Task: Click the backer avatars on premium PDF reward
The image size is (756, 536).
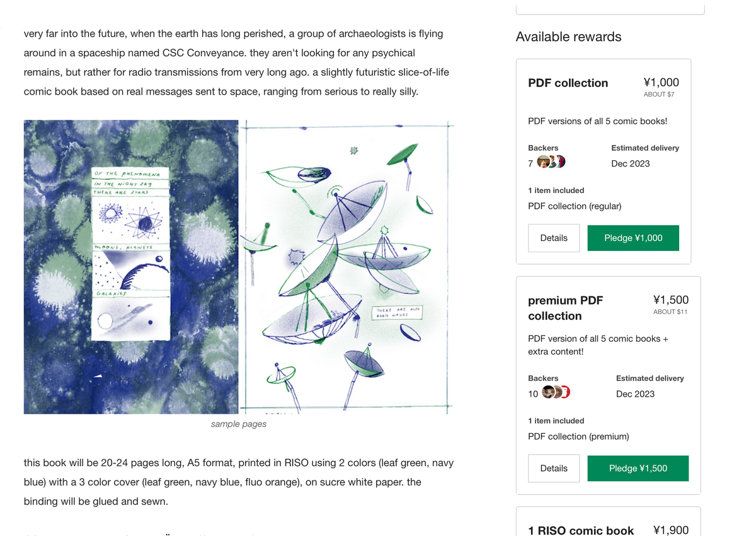Action: [x=556, y=393]
